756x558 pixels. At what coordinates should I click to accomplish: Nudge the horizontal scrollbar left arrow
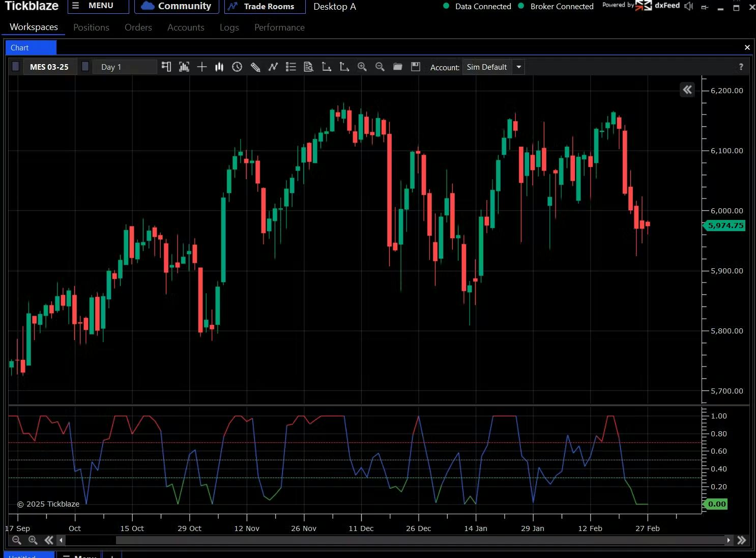pyautogui.click(x=61, y=540)
